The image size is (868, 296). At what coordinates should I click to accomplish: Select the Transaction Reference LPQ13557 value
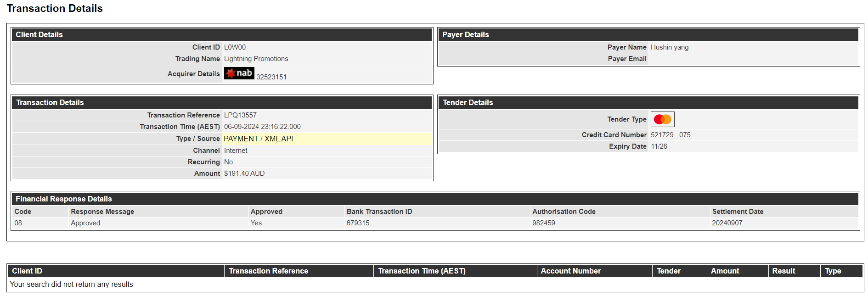240,115
